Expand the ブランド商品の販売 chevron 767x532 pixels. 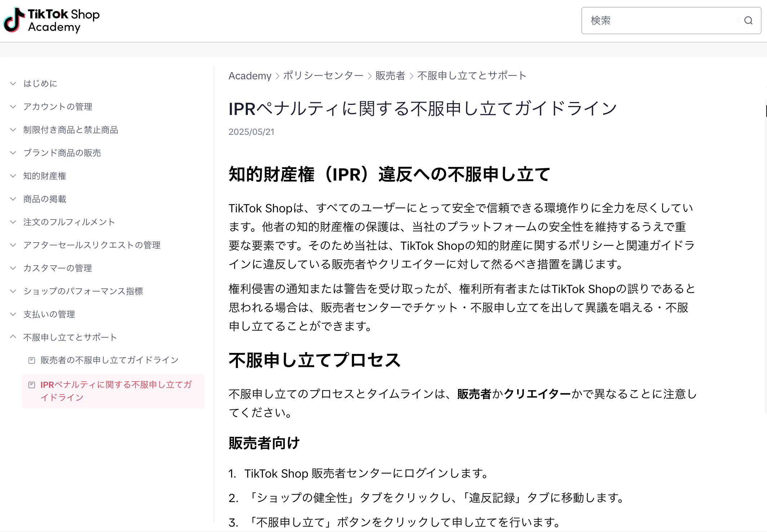pyautogui.click(x=13, y=152)
